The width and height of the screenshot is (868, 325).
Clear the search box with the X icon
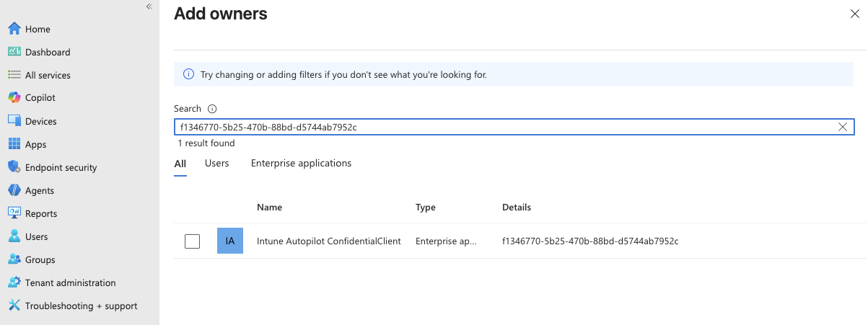tap(843, 127)
